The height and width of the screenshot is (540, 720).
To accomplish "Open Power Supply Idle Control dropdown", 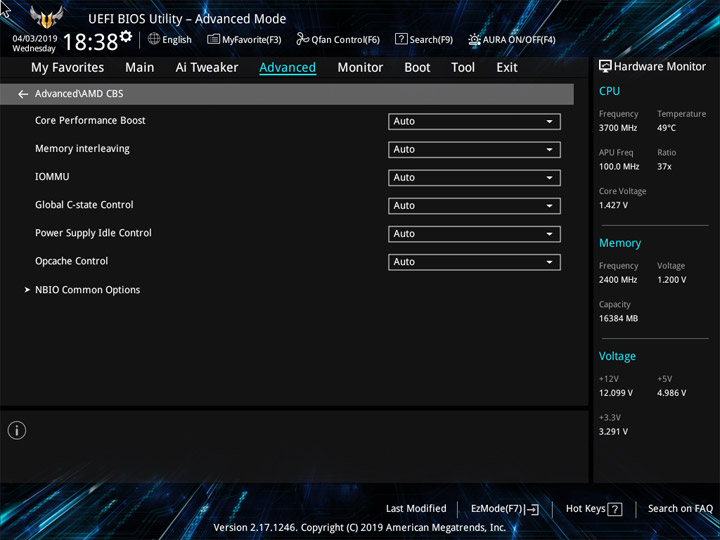I will pos(474,234).
